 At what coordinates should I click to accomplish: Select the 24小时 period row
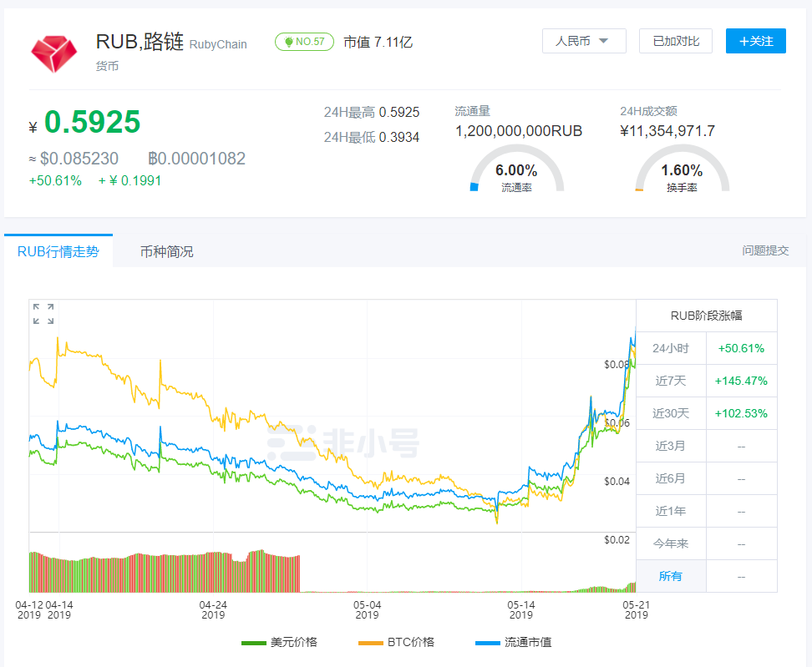point(707,348)
